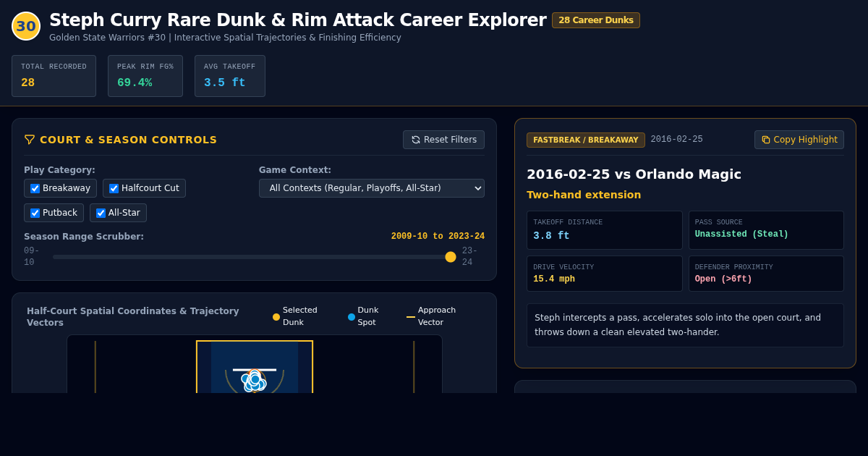Click the Fastbreak / Breakaway tag

(586, 140)
